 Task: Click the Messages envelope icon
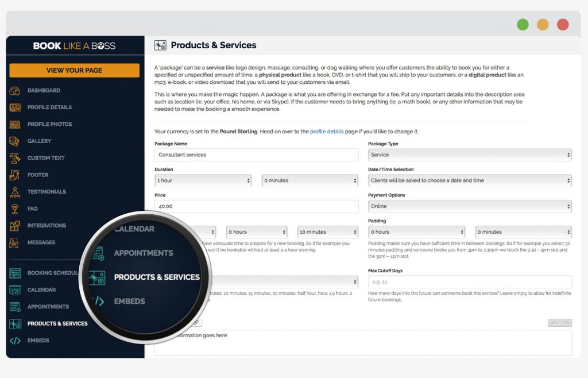[16, 242]
